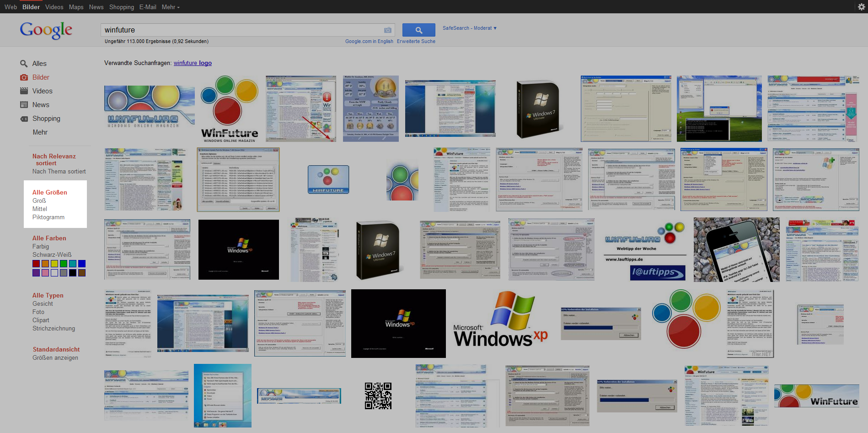Screen dimensions: 868x433
Task: Select the Groß size filter
Action: [39, 201]
